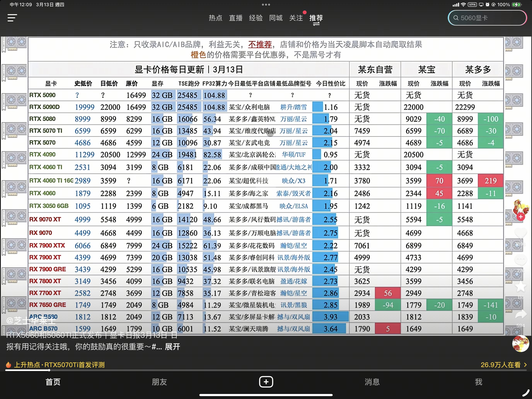Open comments with speech bubble icon

pos(521,260)
